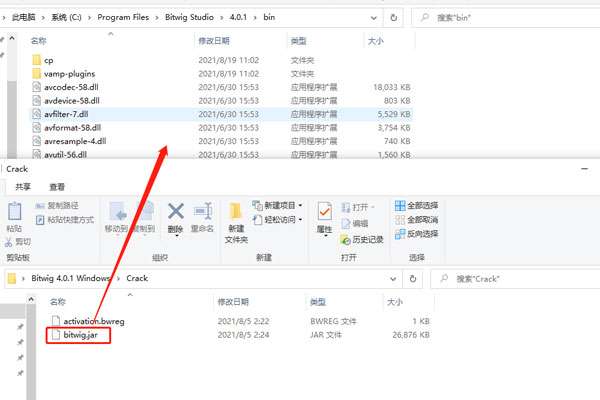The image size is (600, 400).
Task: Sort bin files by size (大小) column
Action: click(375, 41)
